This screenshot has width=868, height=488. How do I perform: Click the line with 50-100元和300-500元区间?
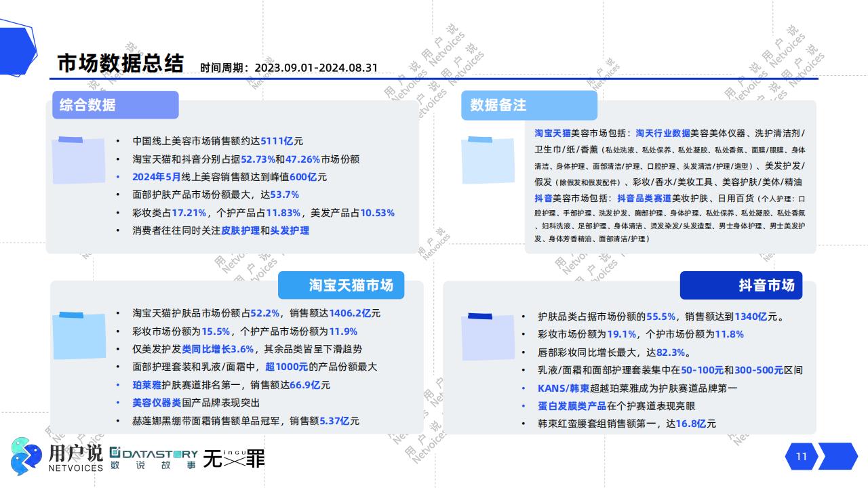671,370
